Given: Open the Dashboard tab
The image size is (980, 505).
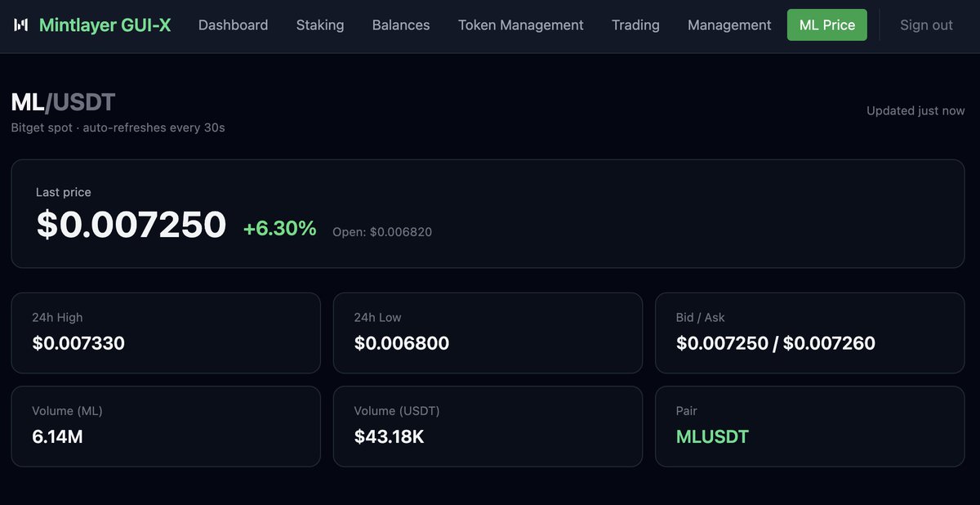Looking at the screenshot, I should (x=233, y=25).
